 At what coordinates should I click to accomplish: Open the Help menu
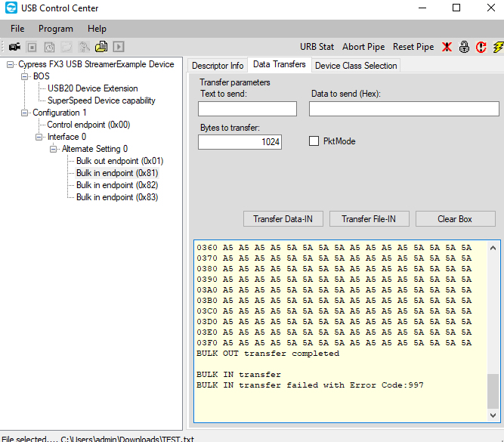97,29
